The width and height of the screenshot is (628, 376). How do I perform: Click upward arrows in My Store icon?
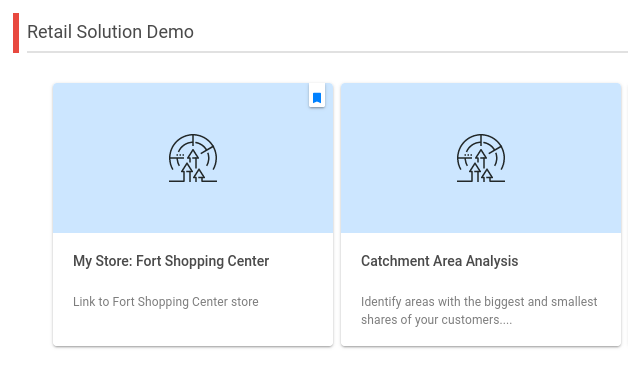coord(193,166)
